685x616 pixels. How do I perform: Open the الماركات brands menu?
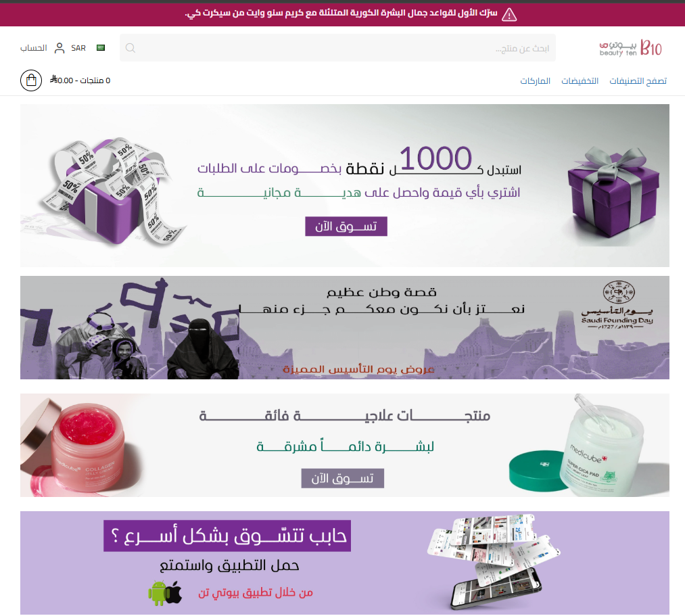click(x=535, y=81)
